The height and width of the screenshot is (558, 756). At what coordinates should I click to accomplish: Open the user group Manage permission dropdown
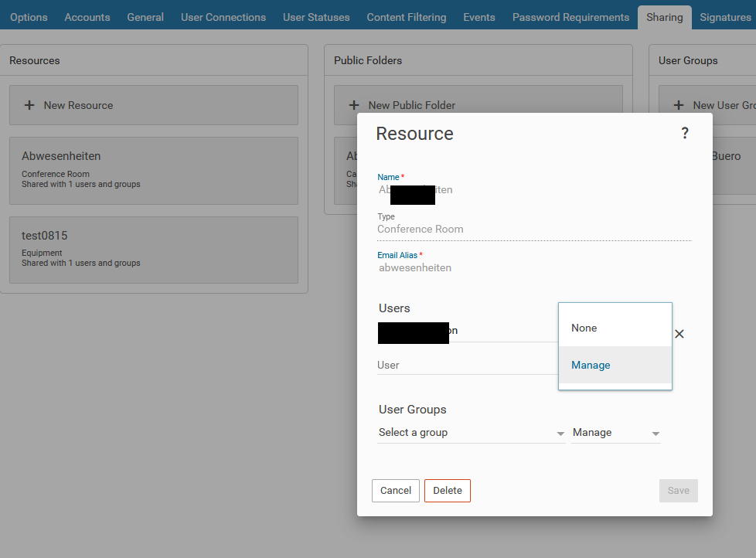coord(615,433)
